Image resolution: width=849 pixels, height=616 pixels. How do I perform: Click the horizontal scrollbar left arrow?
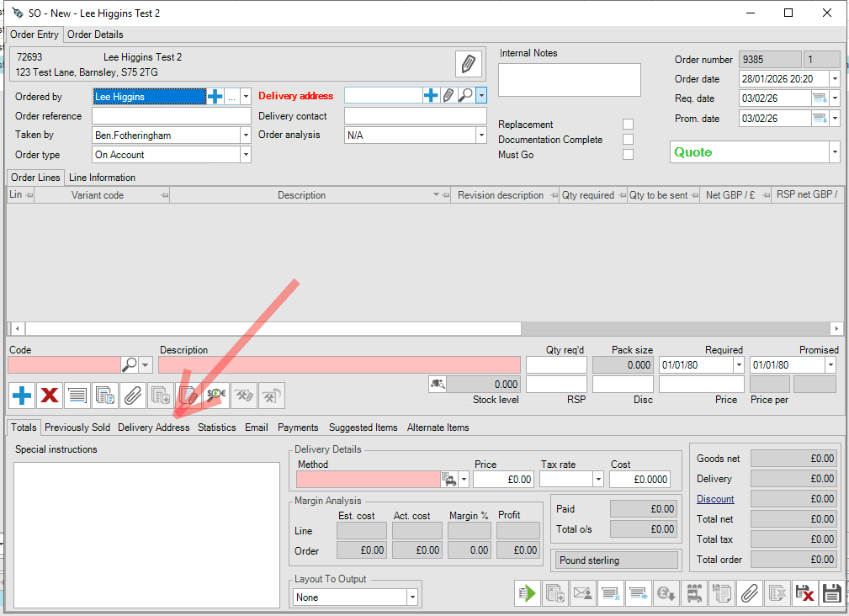point(18,328)
